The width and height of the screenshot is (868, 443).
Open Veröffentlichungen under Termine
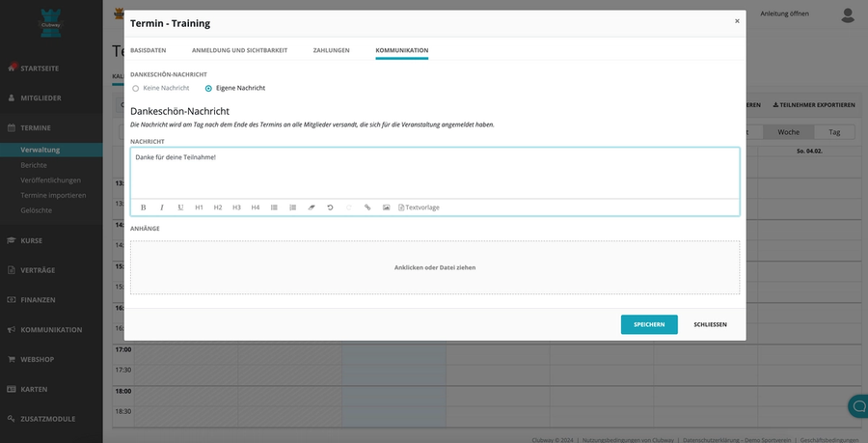pos(50,180)
